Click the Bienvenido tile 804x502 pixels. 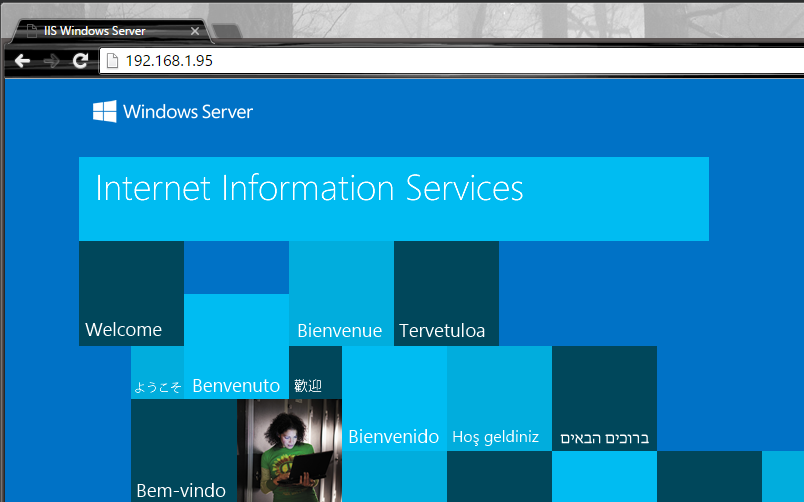tap(394, 399)
